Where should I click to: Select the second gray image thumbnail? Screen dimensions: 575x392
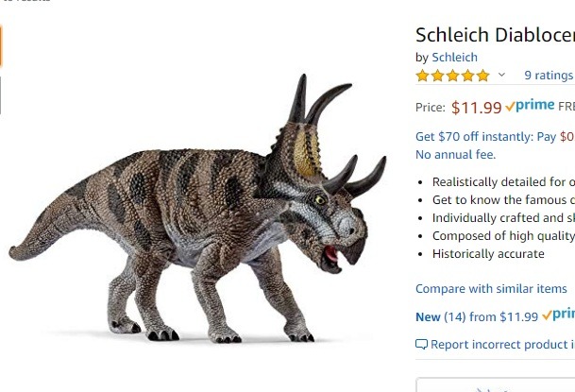(1, 94)
